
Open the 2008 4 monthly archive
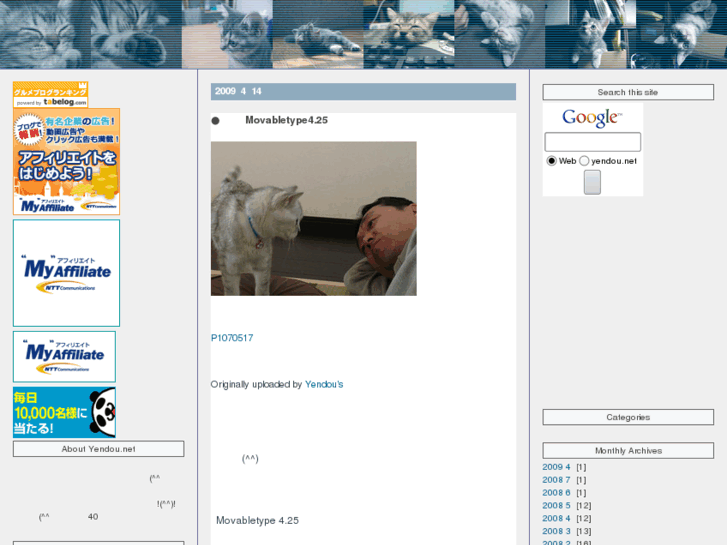coord(556,519)
